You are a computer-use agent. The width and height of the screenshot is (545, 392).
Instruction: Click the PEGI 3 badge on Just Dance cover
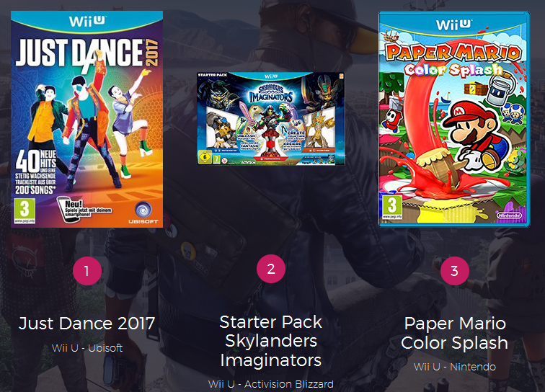(x=25, y=210)
